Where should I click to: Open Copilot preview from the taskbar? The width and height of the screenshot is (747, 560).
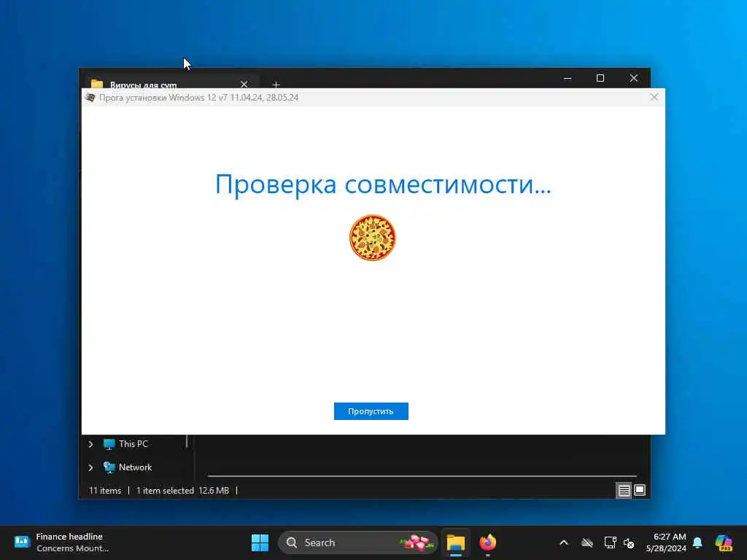[724, 542]
